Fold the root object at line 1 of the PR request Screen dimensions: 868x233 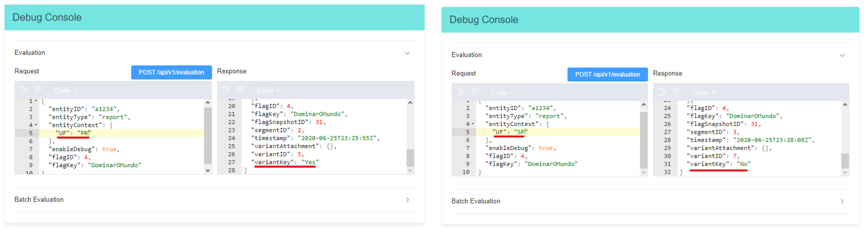point(36,101)
